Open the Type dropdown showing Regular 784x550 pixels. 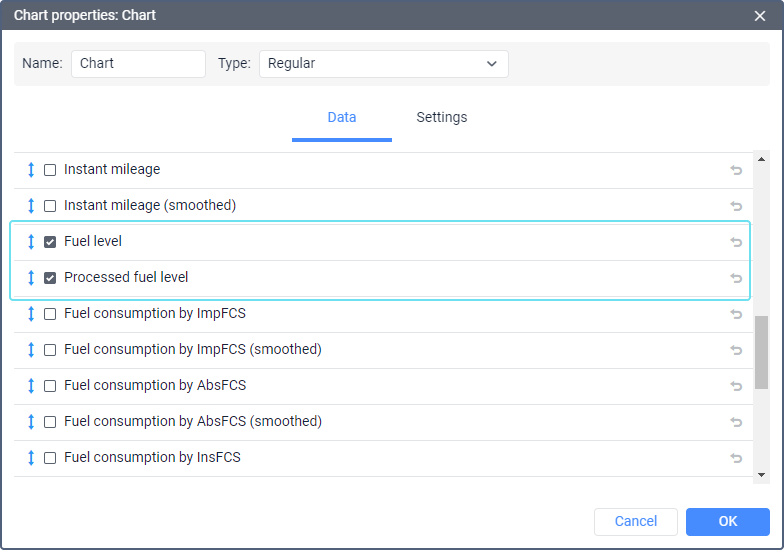point(384,64)
